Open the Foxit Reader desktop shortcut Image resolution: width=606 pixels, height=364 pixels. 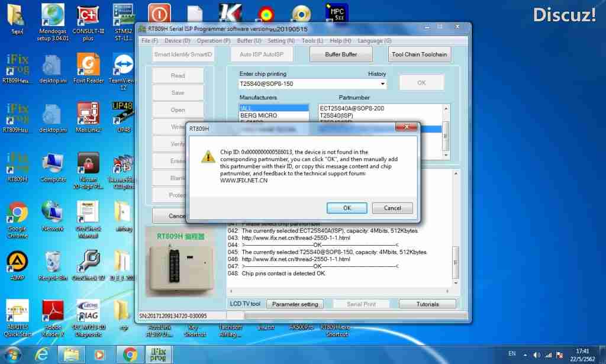tap(88, 66)
